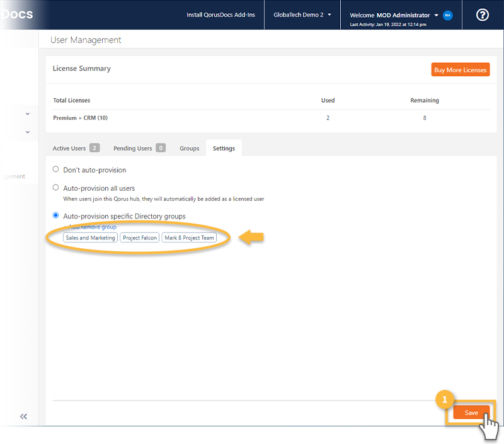This screenshot has height=444, width=504.
Task: Click the MA user avatar icon
Action: coord(448,15)
